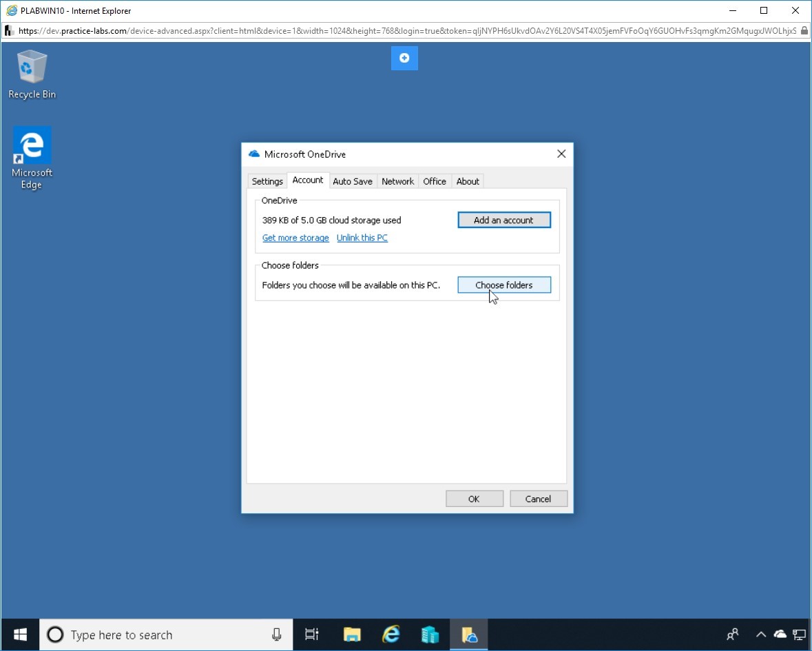Click the Choose folders button

[504, 285]
